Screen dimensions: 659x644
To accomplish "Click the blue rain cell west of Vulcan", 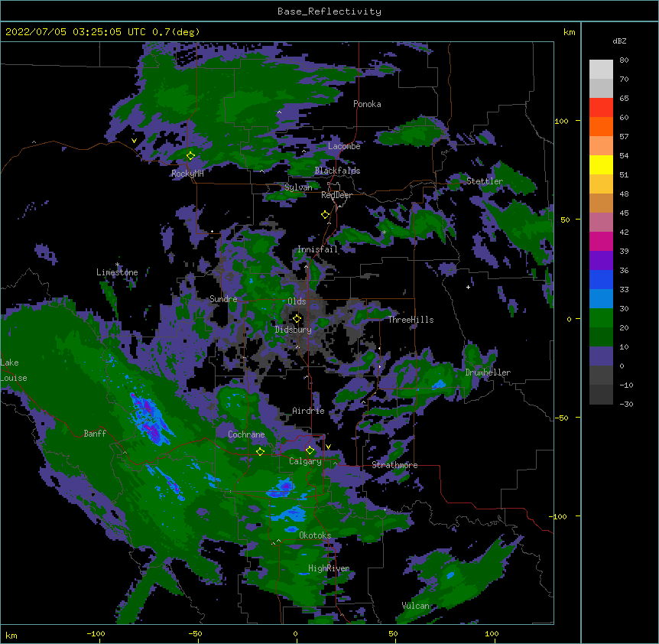I will pos(450,574).
